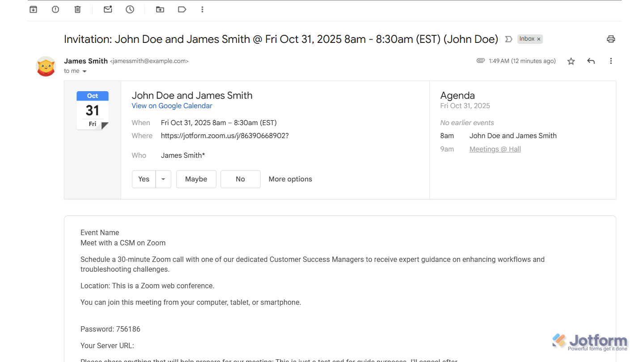Click James Smith's avatar picture
The height and width of the screenshot is (362, 644).
click(x=46, y=66)
